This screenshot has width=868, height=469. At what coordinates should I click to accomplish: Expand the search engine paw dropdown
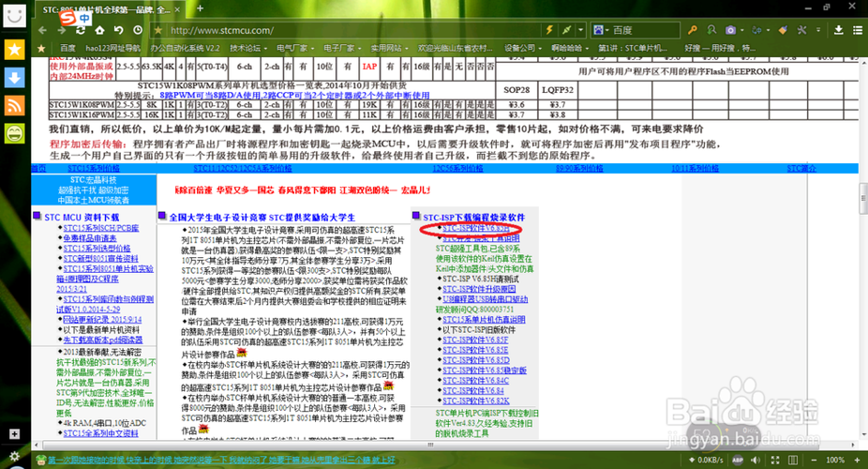pos(601,30)
